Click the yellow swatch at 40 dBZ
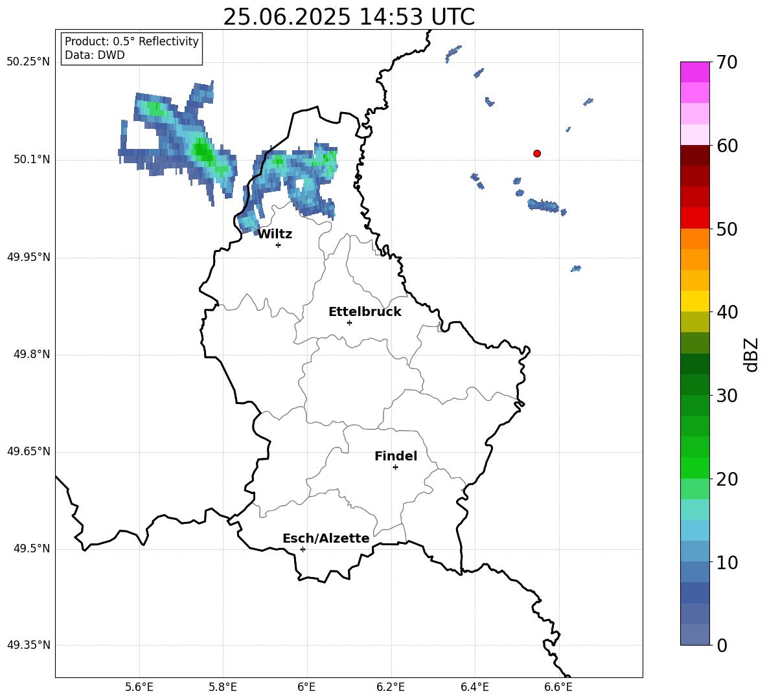Viewport: 767px width, 700px height. tap(694, 301)
